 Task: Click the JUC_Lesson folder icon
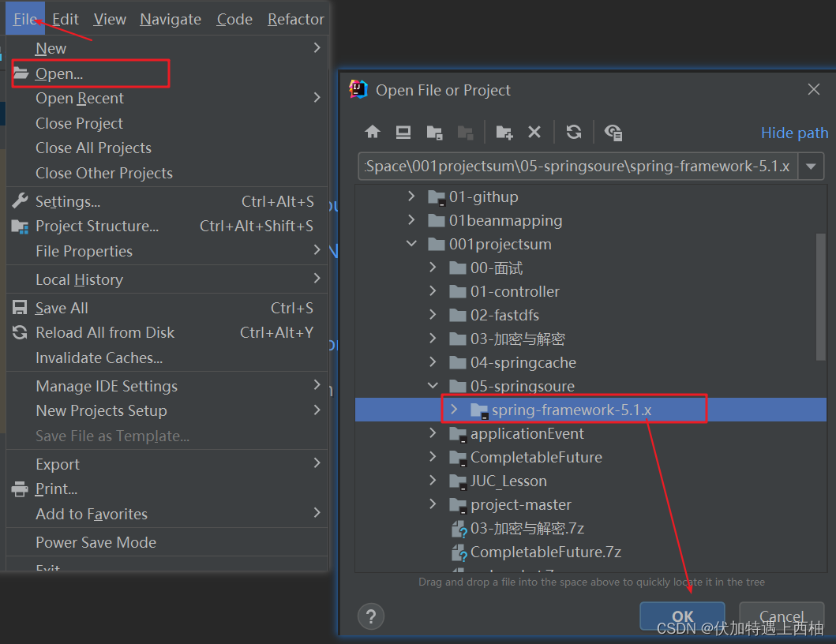coord(458,481)
